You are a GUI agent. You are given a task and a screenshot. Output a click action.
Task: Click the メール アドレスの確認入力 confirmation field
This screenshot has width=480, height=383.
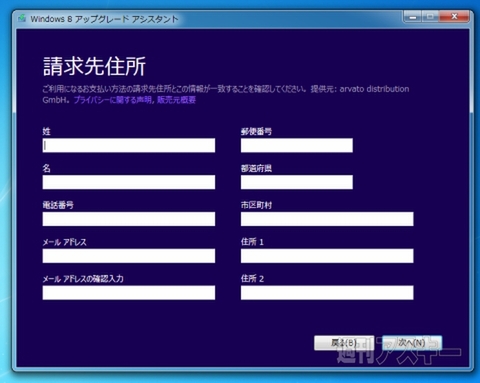tap(129, 293)
